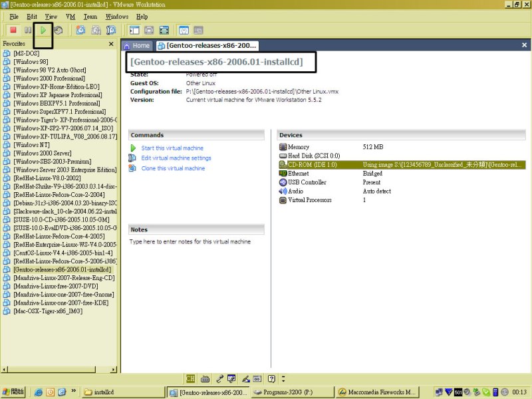Image resolution: width=532 pixels, height=399 pixels.
Task: Click the Suspend (pause) toolbar icon
Action: click(28, 30)
